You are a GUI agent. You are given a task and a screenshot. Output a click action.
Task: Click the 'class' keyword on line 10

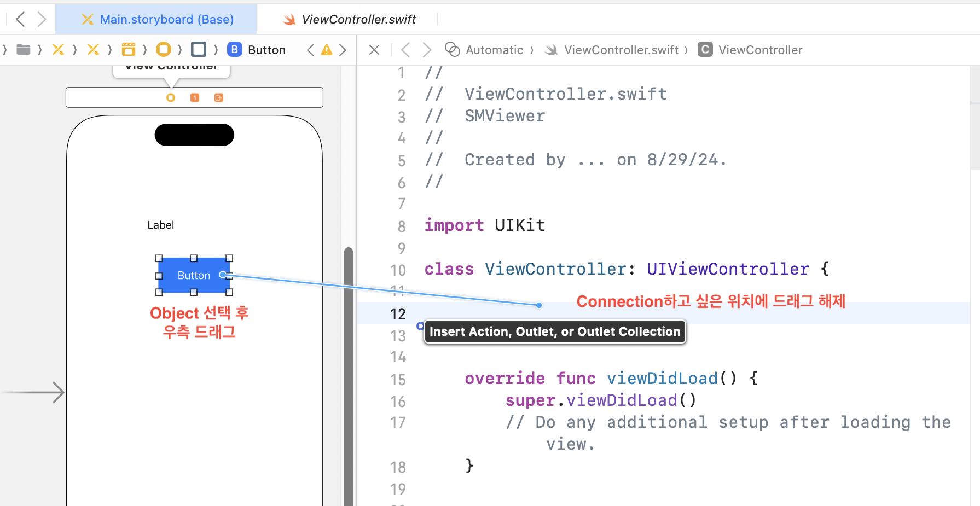[x=449, y=269]
